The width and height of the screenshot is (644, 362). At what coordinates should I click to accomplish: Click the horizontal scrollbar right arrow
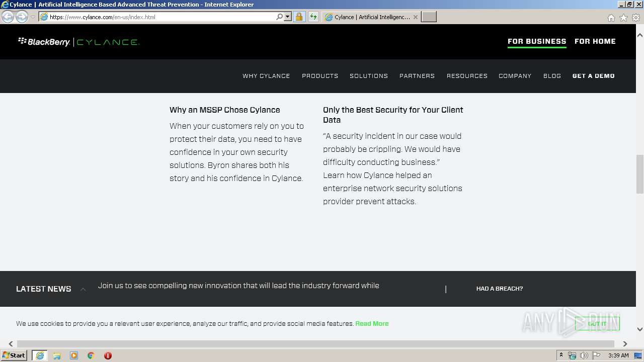(625, 344)
